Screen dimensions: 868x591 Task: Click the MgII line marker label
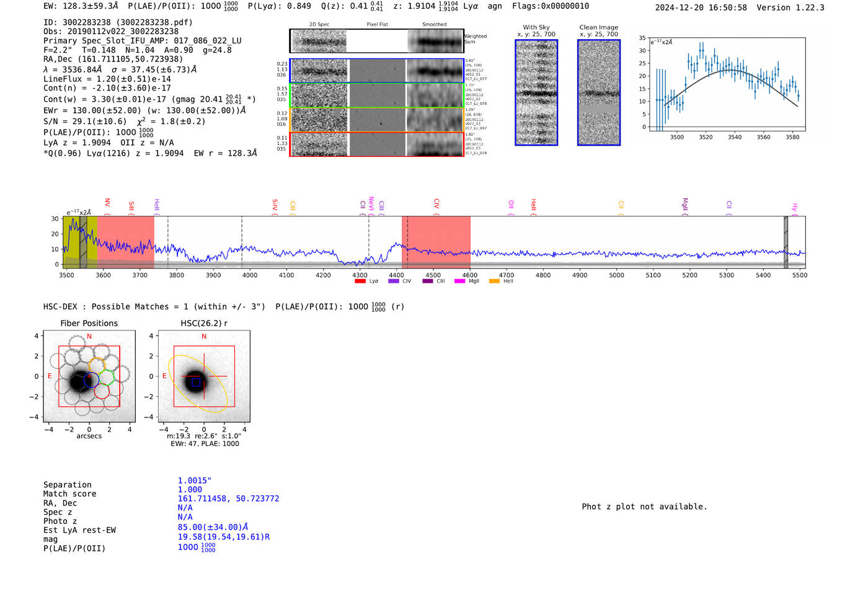point(685,205)
